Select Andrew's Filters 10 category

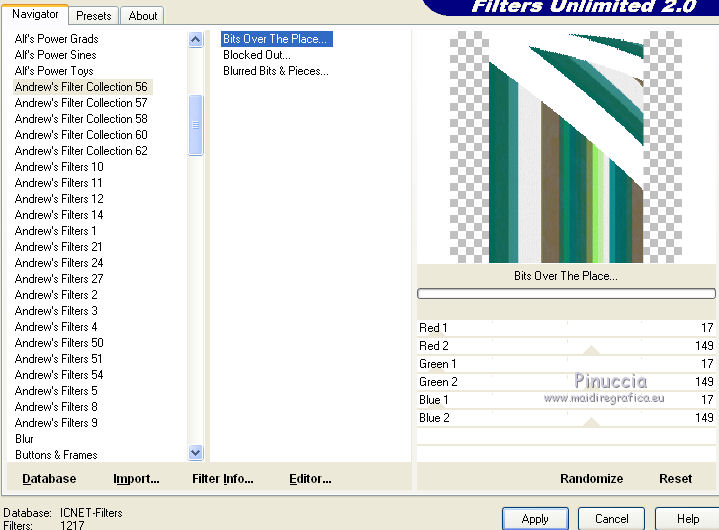59,167
